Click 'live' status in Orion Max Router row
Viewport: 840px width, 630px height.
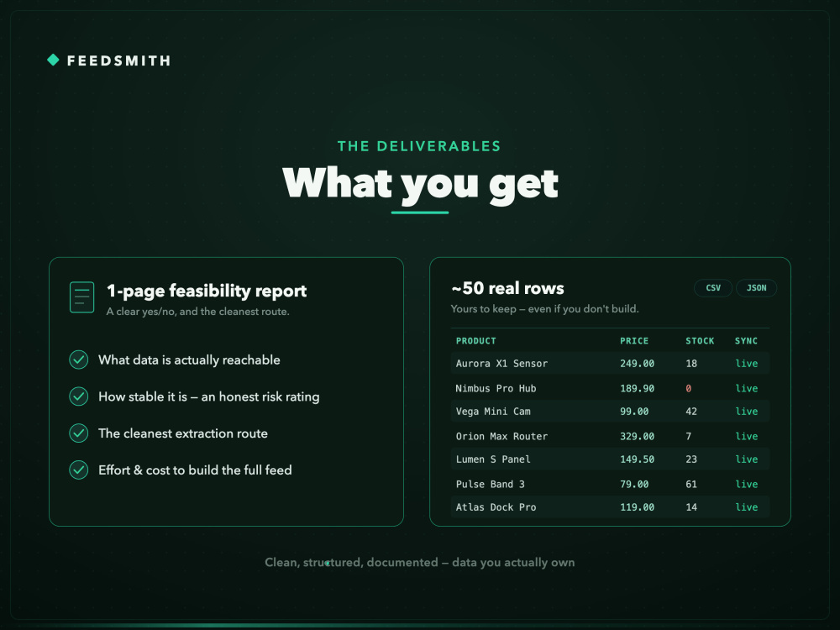click(746, 436)
